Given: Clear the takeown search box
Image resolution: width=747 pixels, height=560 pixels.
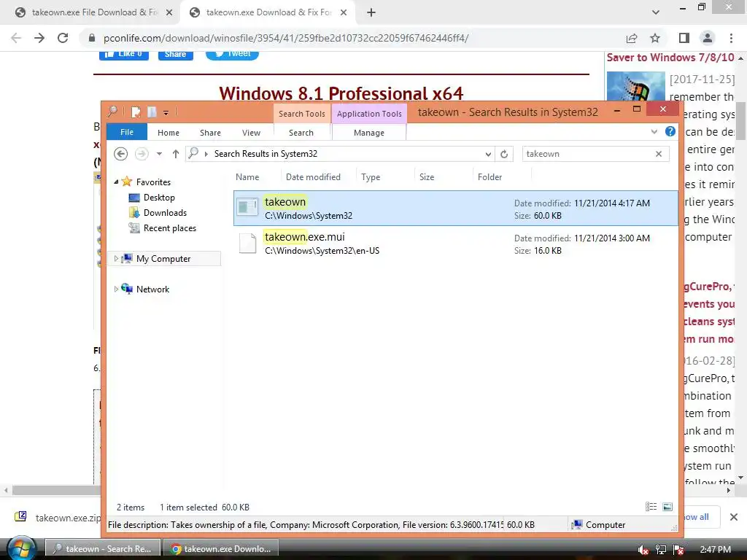Looking at the screenshot, I should point(659,154).
